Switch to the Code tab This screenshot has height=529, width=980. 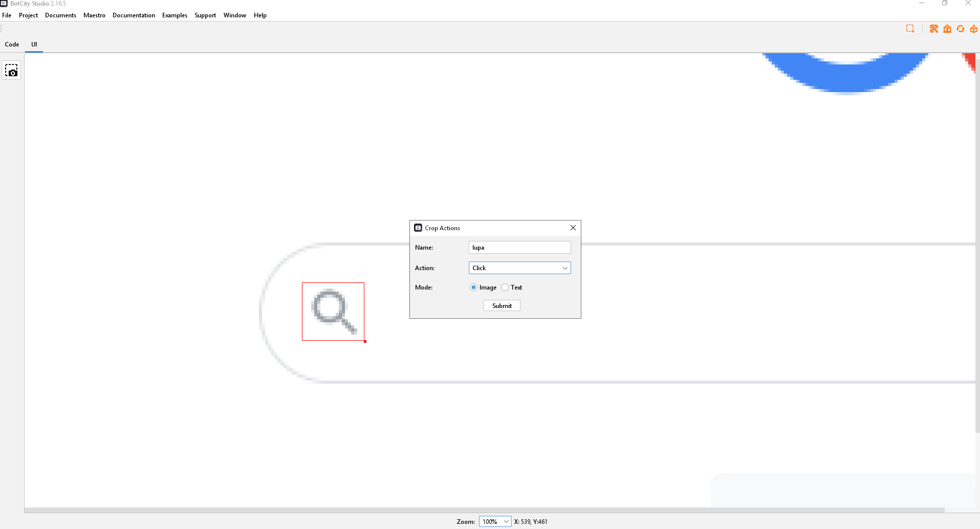(12, 45)
